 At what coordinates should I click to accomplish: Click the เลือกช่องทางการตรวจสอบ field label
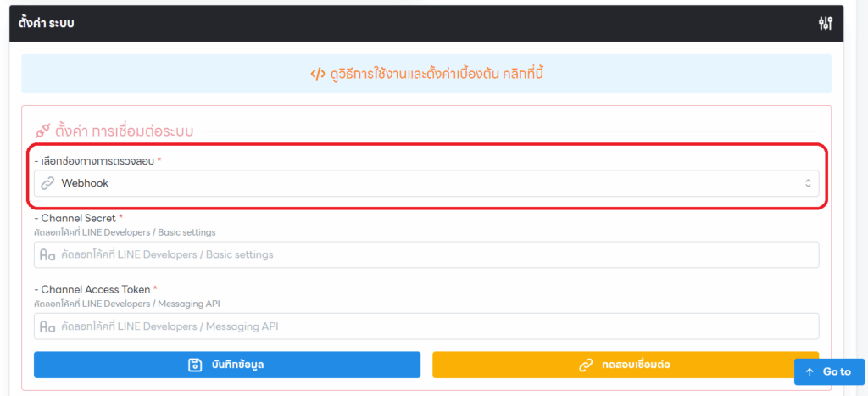pos(97,160)
